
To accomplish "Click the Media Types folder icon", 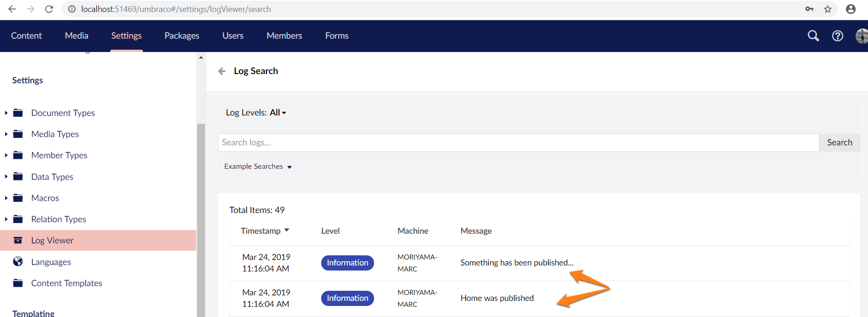I will click(x=18, y=134).
